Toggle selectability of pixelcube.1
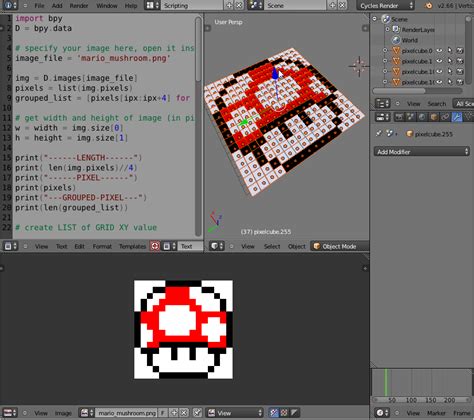474x420 pixels. (x=450, y=61)
